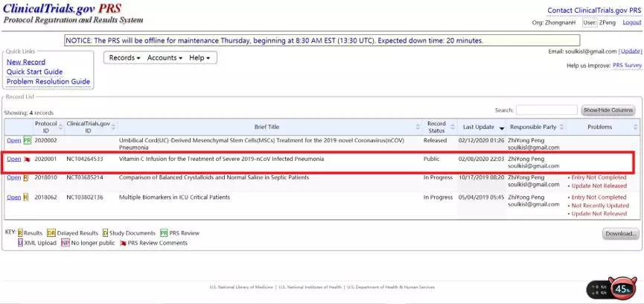Focus the Search text field
This screenshot has height=304, width=644.
tap(546, 110)
